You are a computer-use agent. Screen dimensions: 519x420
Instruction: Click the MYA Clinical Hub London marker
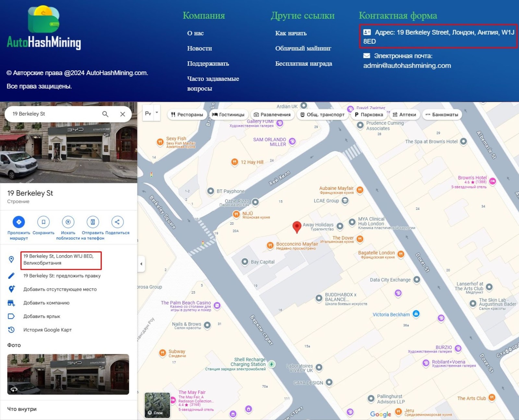352,222
